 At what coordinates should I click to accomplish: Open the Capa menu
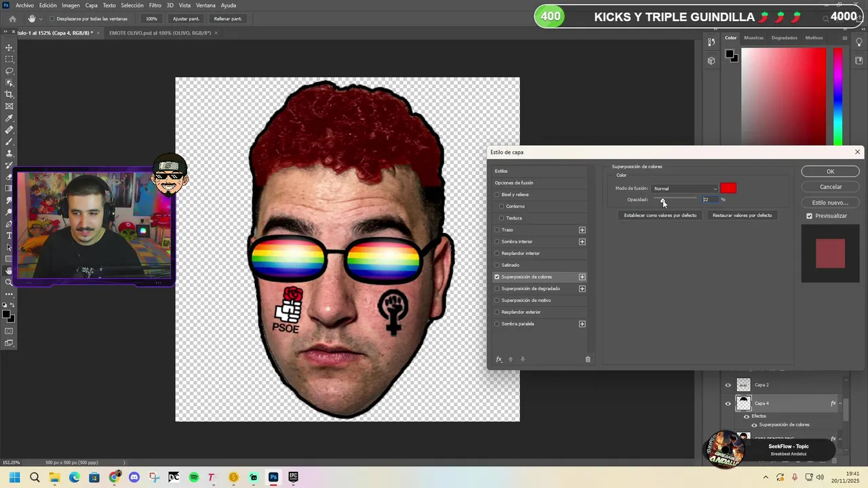tap(91, 5)
